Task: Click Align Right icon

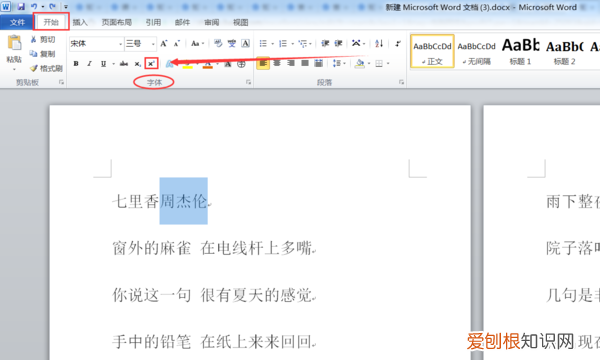Action: coord(291,63)
